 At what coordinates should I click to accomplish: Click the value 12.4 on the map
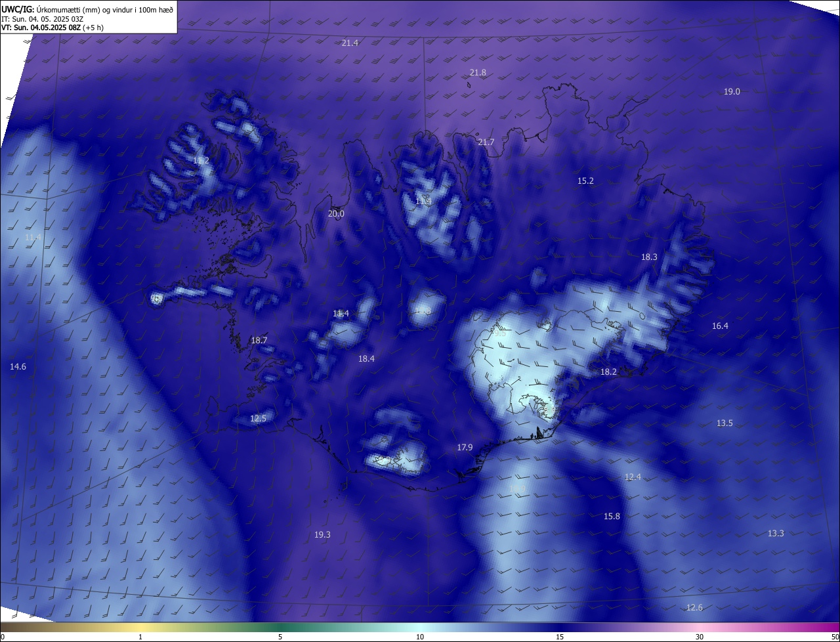point(633,477)
